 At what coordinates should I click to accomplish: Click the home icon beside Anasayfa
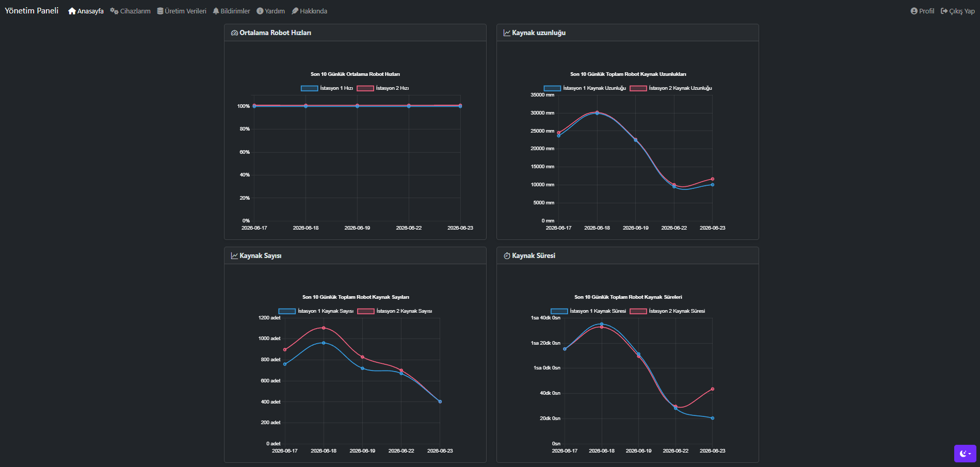click(x=72, y=11)
